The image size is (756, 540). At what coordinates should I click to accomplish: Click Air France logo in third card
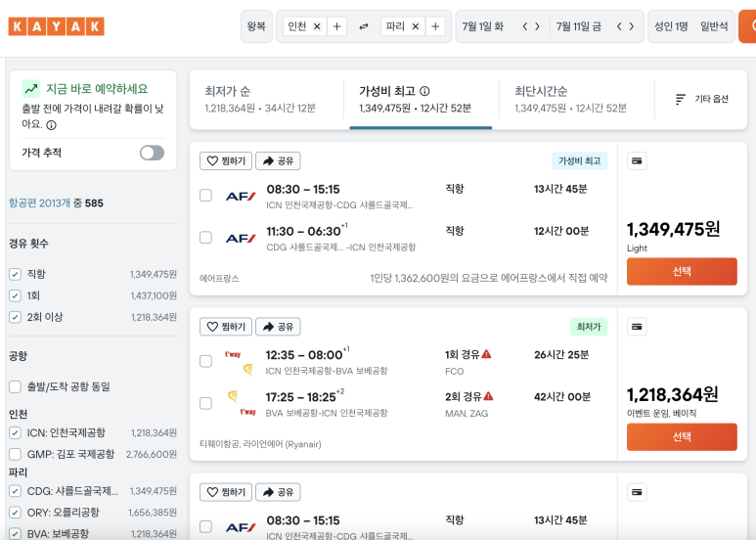(x=241, y=527)
